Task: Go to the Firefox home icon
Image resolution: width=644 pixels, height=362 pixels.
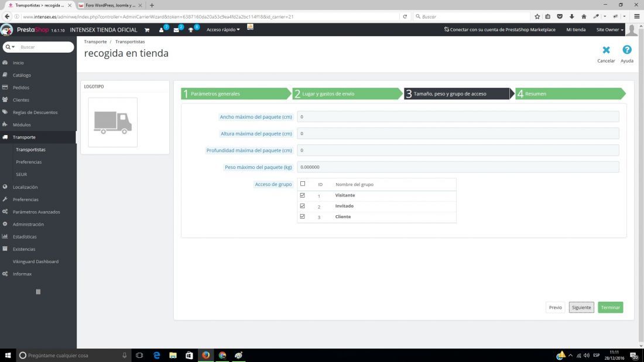Action: [584, 16]
